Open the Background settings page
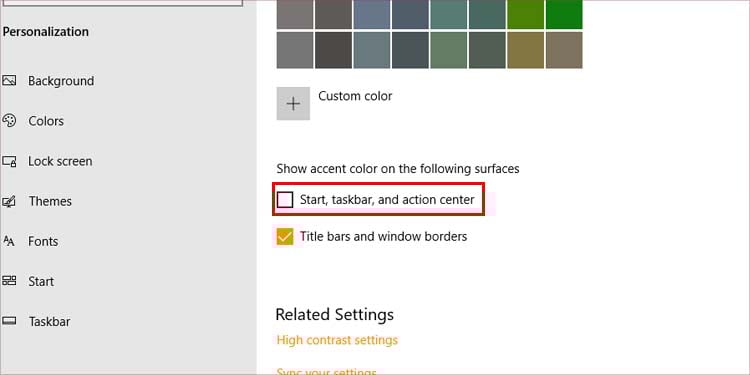Image resolution: width=750 pixels, height=375 pixels. tap(61, 81)
